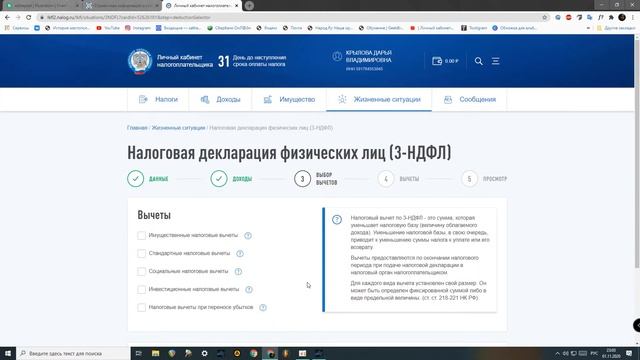
Task: Open the Налоги tab
Action: pos(158,100)
